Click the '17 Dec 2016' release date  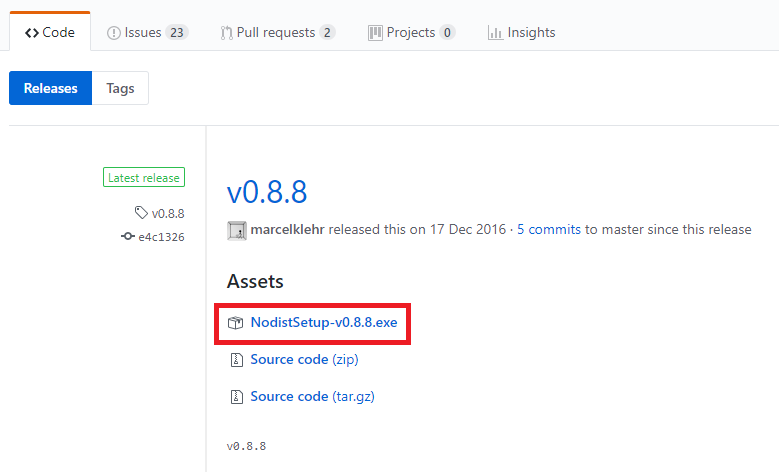pyautogui.click(x=467, y=229)
